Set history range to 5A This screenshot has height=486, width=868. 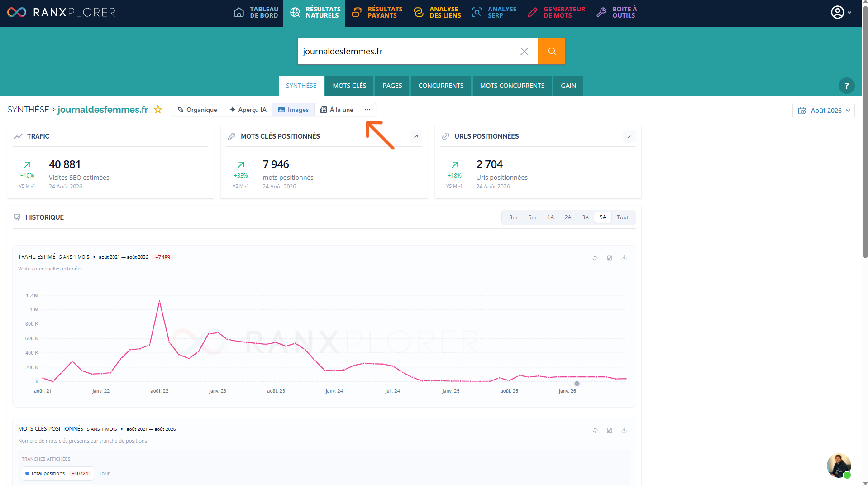[x=603, y=217]
